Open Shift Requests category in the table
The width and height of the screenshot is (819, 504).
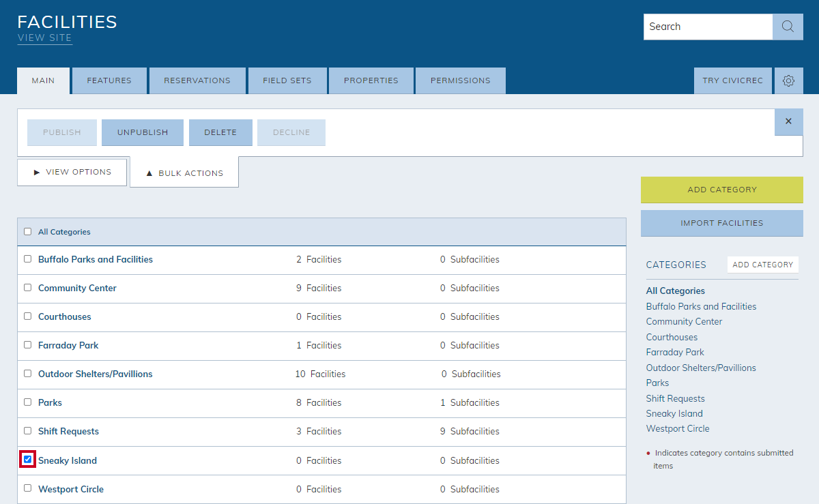tap(68, 431)
